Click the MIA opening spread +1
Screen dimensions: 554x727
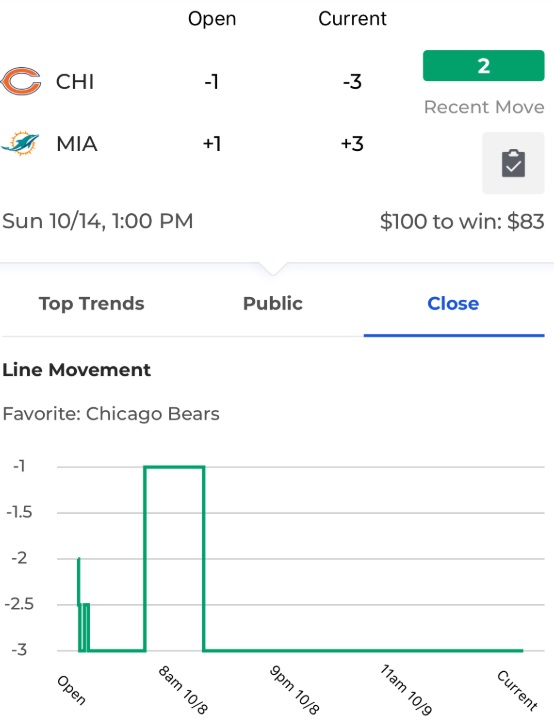212,144
